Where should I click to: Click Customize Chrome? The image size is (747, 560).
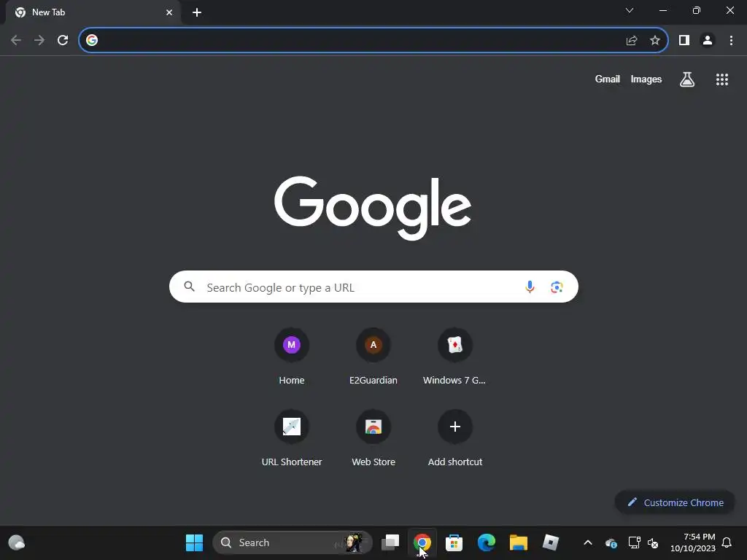pyautogui.click(x=675, y=502)
